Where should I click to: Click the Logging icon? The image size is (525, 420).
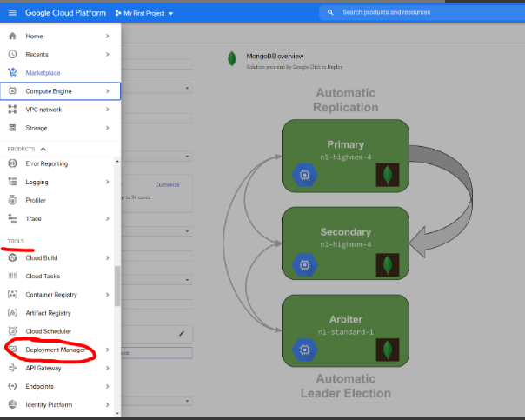(12, 182)
